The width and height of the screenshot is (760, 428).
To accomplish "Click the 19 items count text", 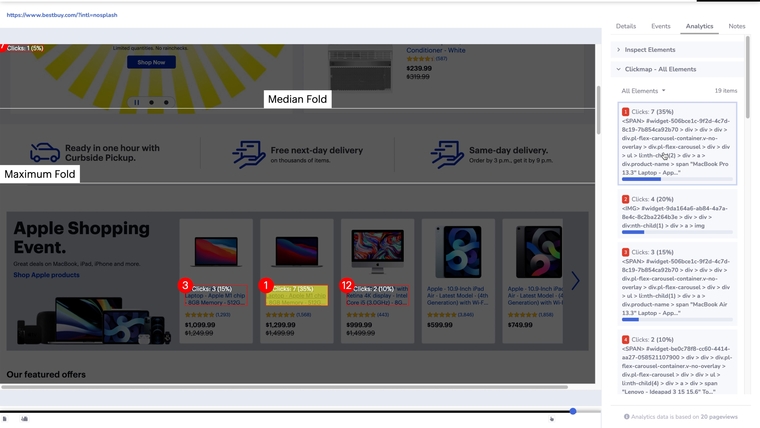I will click(x=726, y=91).
